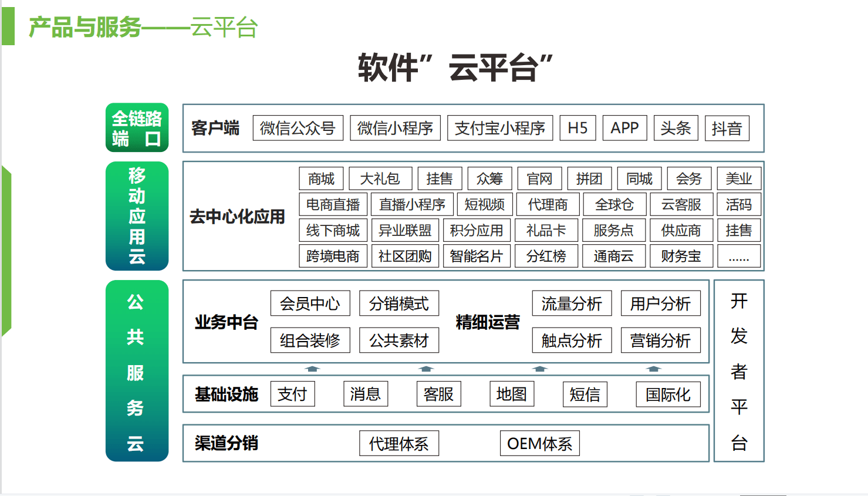This screenshot has height=496, width=868.
Task: Click the 用户分析 box
Action: click(x=661, y=303)
